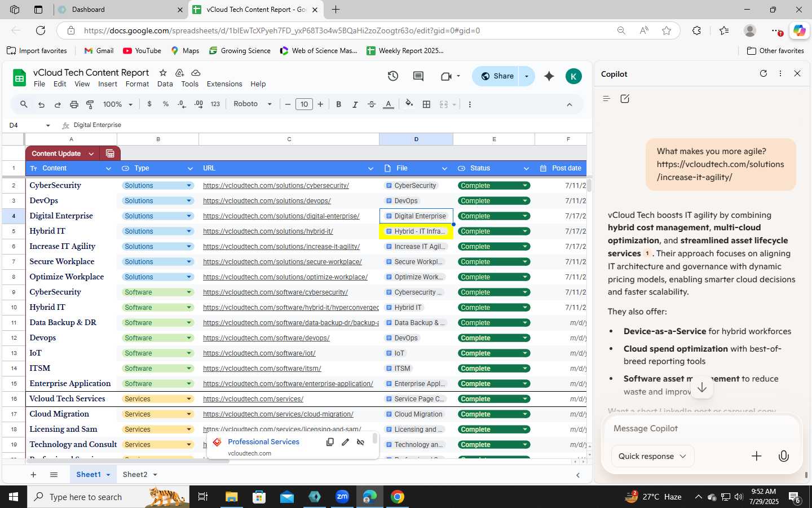This screenshot has height=508, width=812.
Task: Decrease decimal places icon
Action: (x=182, y=104)
